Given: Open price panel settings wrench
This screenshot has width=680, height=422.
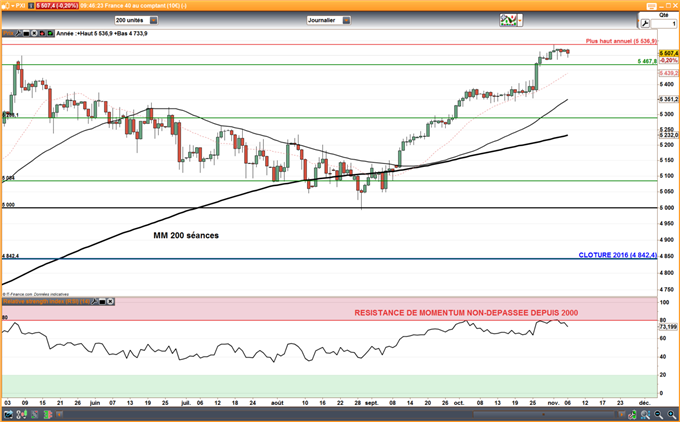Looking at the screenshot, I should [x=18, y=33].
